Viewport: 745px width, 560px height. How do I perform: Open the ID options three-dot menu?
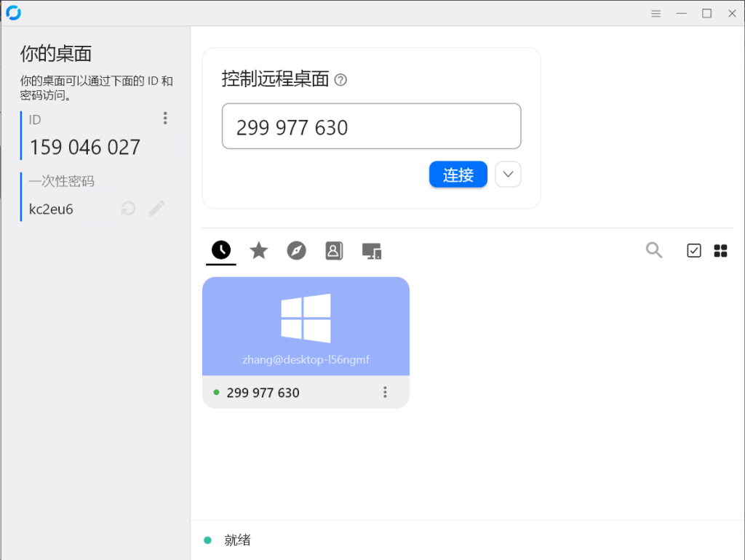[165, 119]
